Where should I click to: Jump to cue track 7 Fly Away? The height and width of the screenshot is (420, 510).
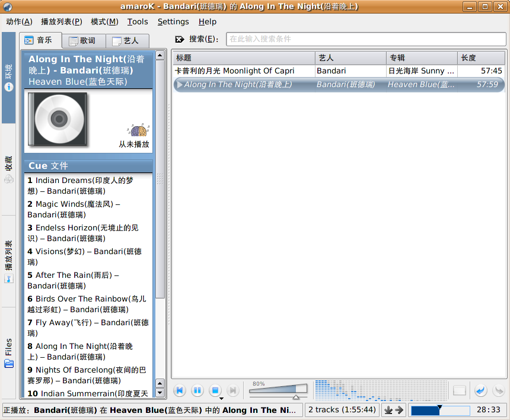pos(88,328)
